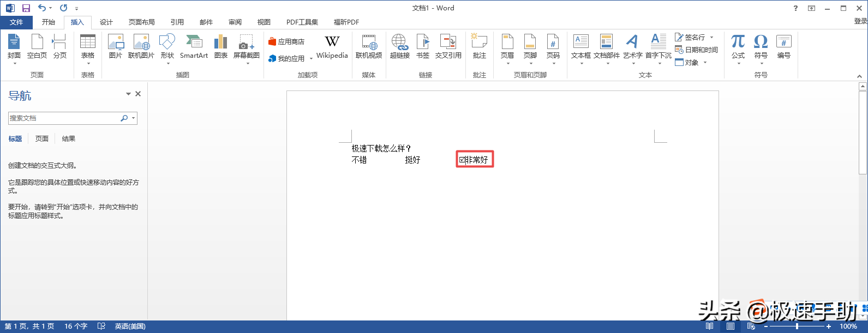Open the page number (页码) menu

pyautogui.click(x=553, y=49)
